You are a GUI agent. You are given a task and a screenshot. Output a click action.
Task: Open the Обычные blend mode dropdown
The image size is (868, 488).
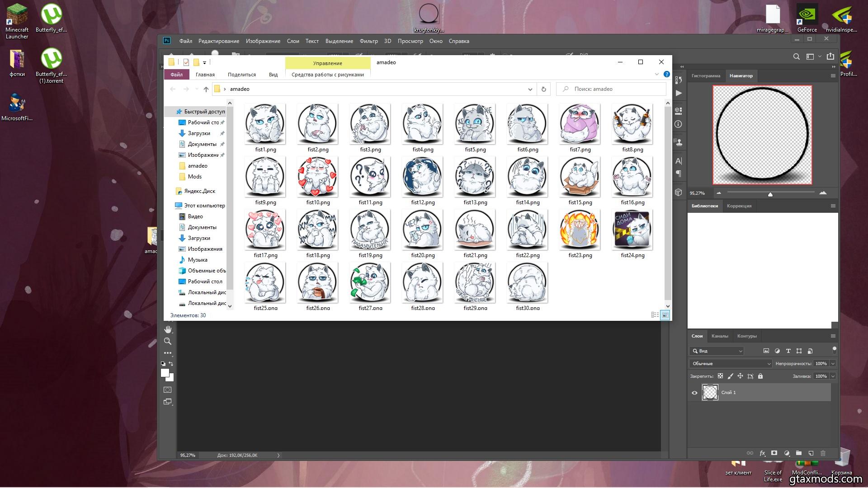pos(731,363)
